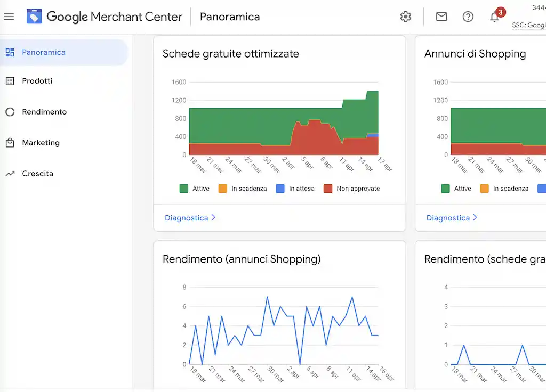Click the Google Merchant Center title text
Viewport: 546px width, 392px height.
[114, 17]
